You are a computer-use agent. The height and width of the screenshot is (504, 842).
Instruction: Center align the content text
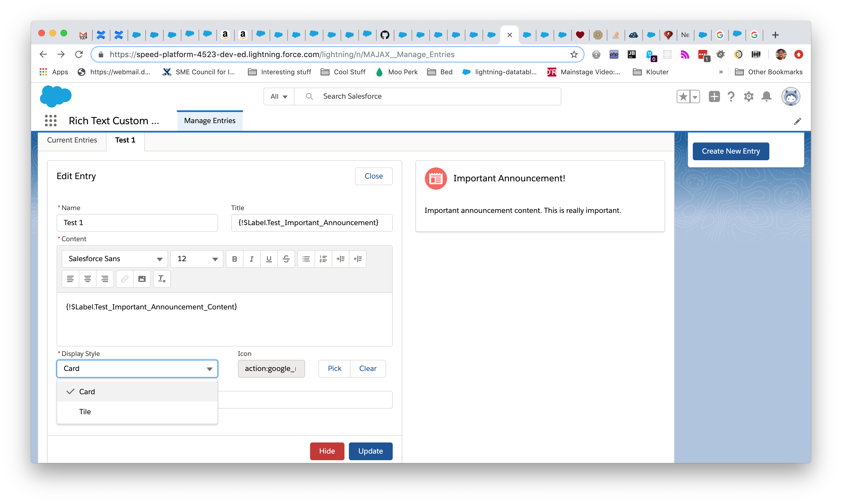88,279
